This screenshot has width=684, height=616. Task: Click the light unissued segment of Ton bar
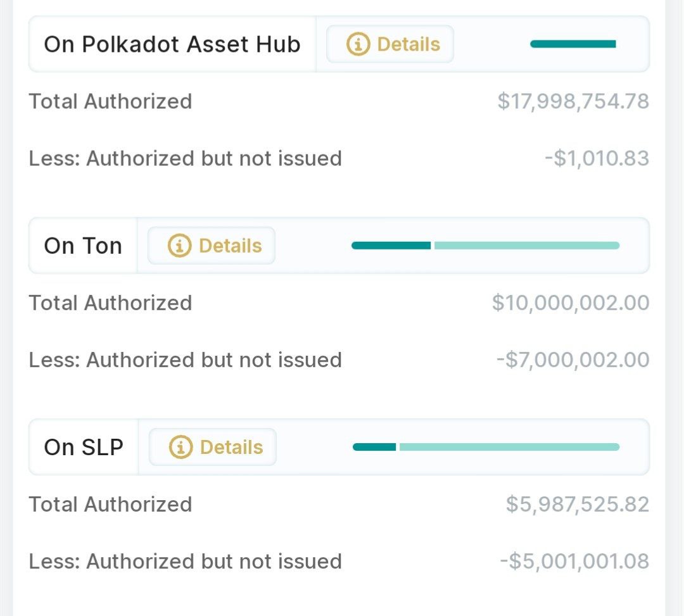point(526,246)
